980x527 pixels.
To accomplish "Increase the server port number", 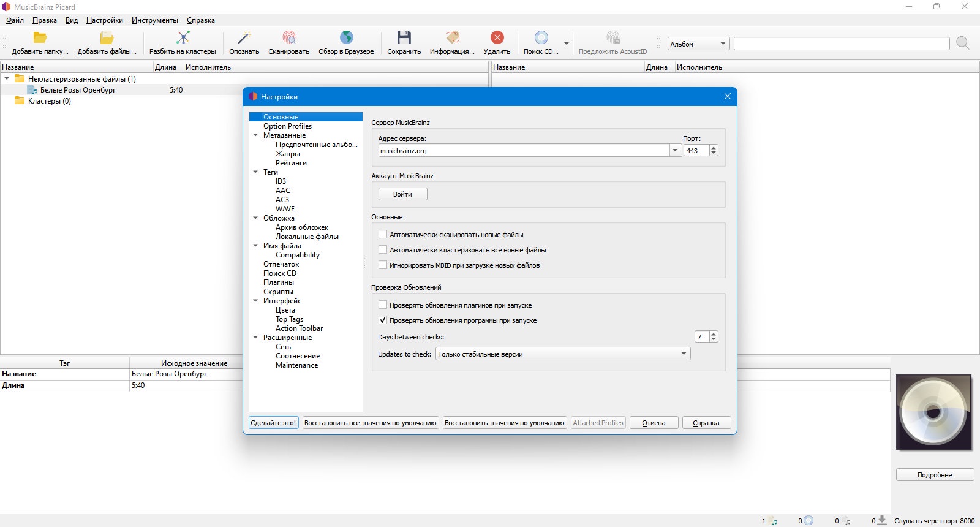I will (714, 148).
